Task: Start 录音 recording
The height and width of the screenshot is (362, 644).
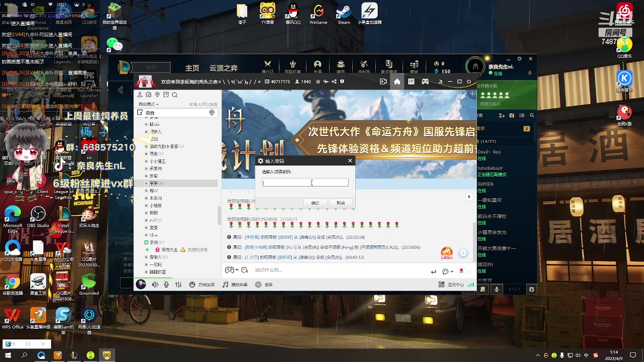Action: (x=264, y=285)
